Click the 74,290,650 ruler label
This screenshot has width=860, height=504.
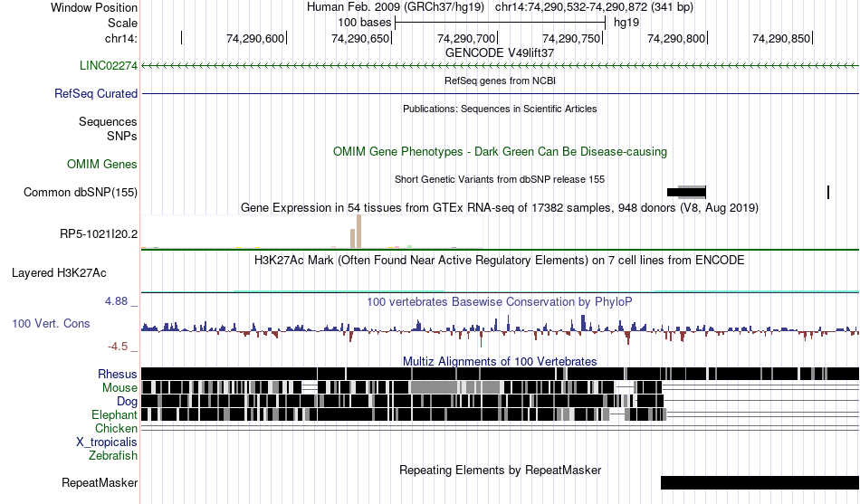[x=360, y=38]
